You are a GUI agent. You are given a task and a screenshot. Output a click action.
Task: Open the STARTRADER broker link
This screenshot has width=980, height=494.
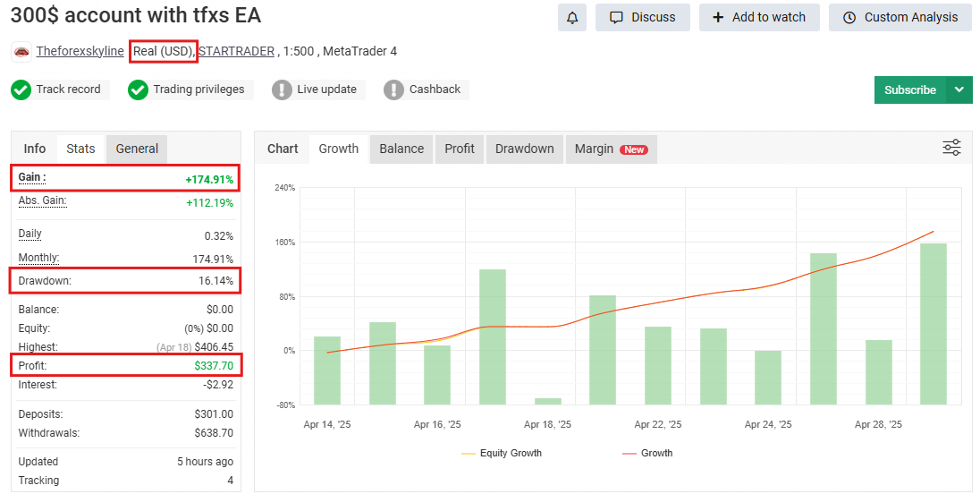(236, 51)
